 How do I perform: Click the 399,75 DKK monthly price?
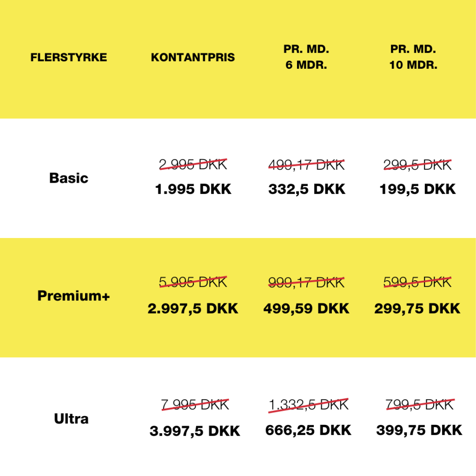419,430
